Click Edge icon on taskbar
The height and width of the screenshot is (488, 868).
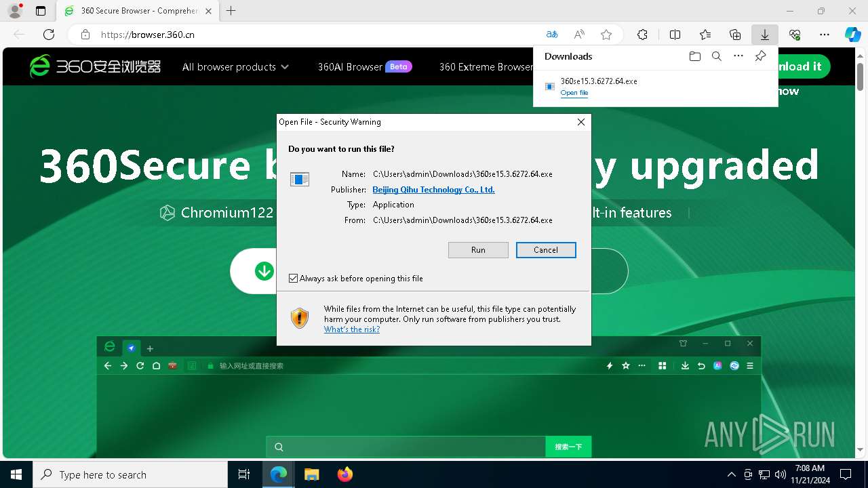pos(279,474)
